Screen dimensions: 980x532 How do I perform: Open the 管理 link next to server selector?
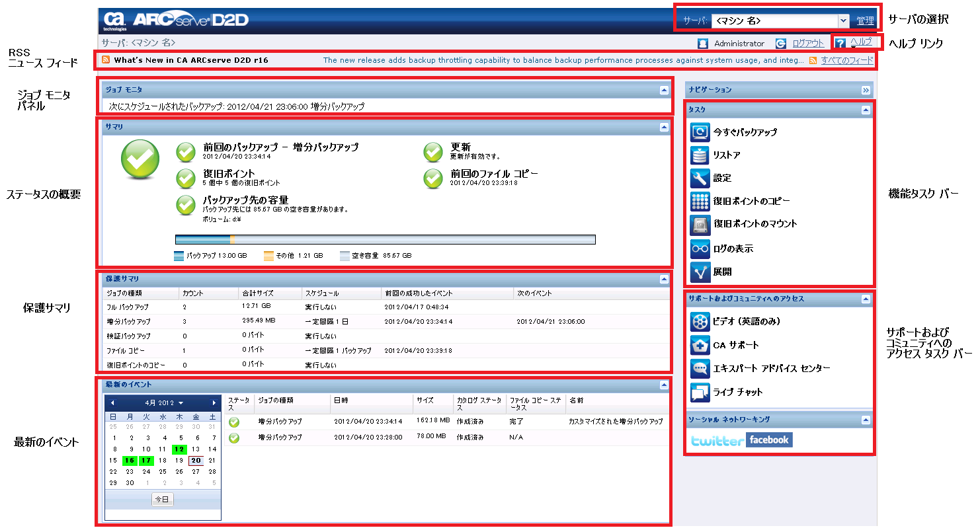coord(864,20)
